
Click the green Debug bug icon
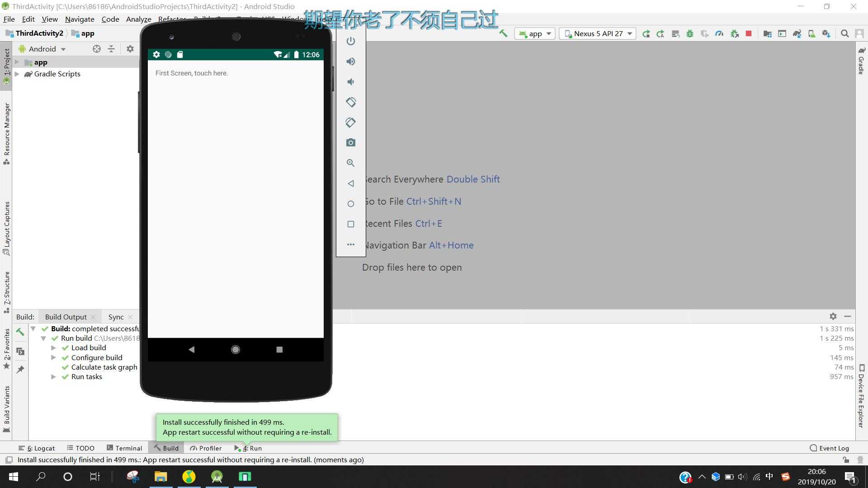coord(690,33)
